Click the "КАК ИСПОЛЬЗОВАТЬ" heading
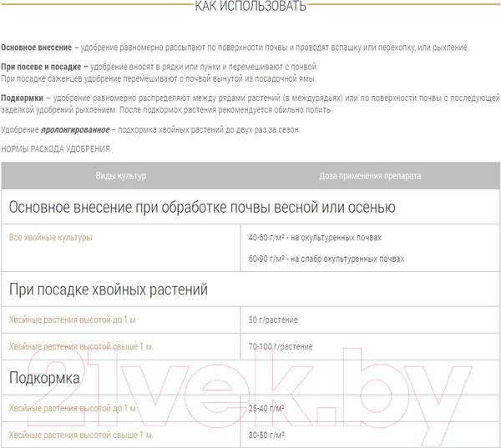Screen dimensions: 501x448 tap(250, 8)
